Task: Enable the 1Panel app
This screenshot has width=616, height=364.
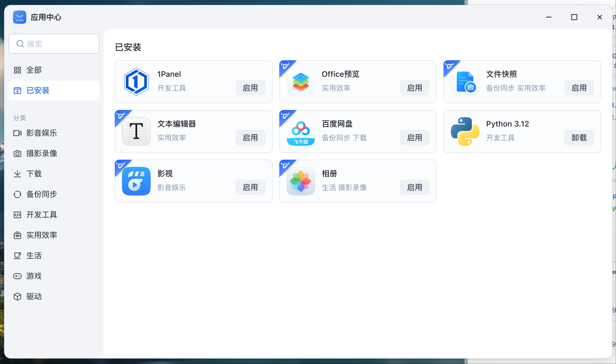Action: pyautogui.click(x=250, y=88)
